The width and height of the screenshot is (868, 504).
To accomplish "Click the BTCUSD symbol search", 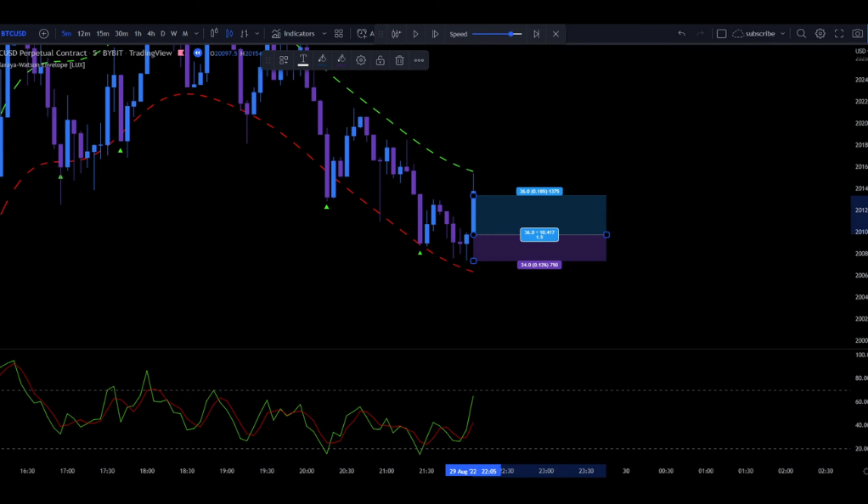I will click(14, 34).
